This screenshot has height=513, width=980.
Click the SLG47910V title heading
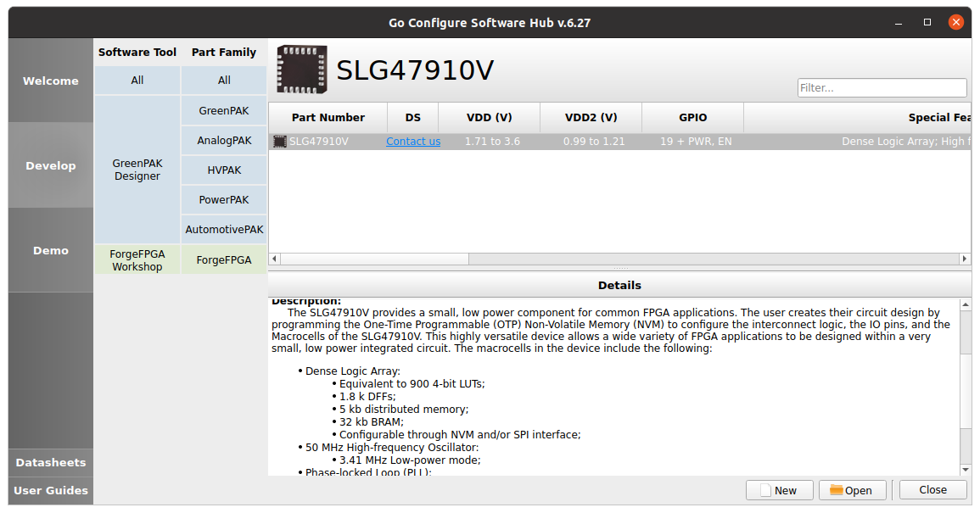[415, 70]
